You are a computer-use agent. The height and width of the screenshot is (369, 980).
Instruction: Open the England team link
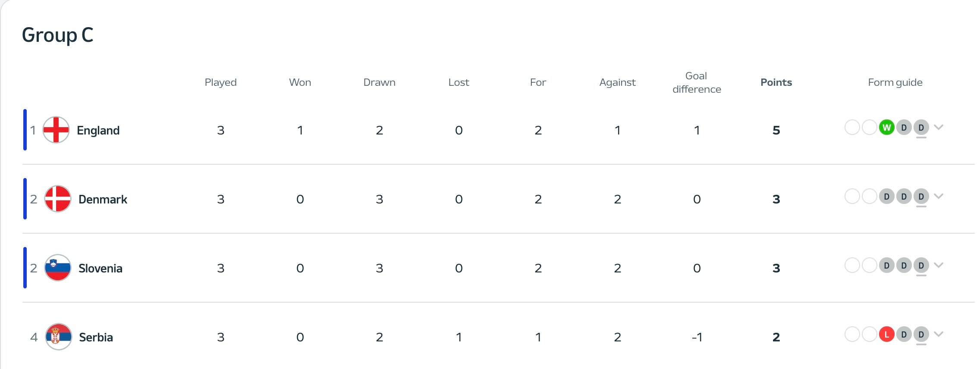click(98, 130)
